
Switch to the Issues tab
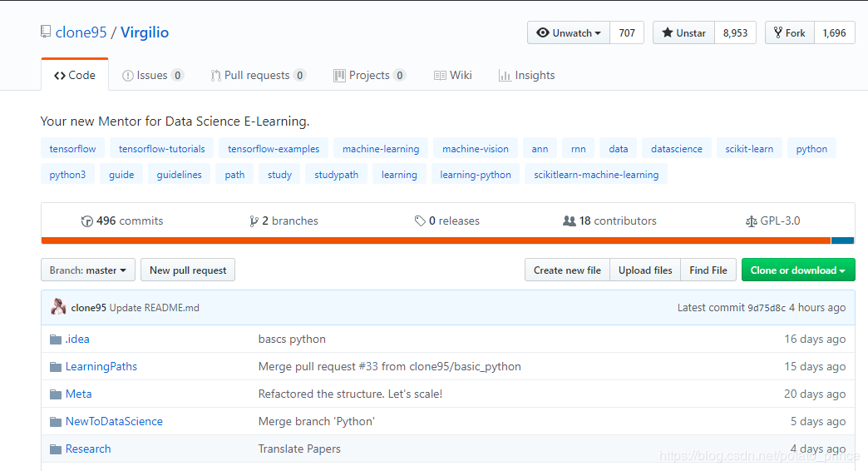[x=152, y=75]
